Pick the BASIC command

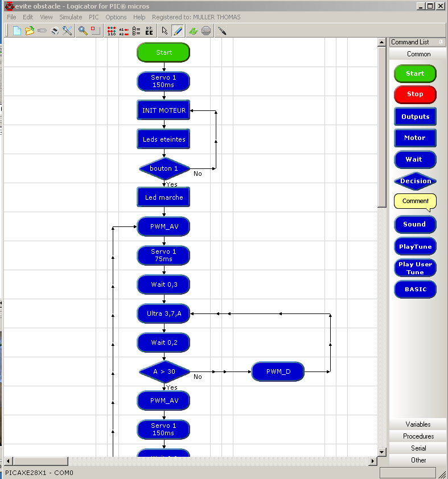pyautogui.click(x=415, y=290)
